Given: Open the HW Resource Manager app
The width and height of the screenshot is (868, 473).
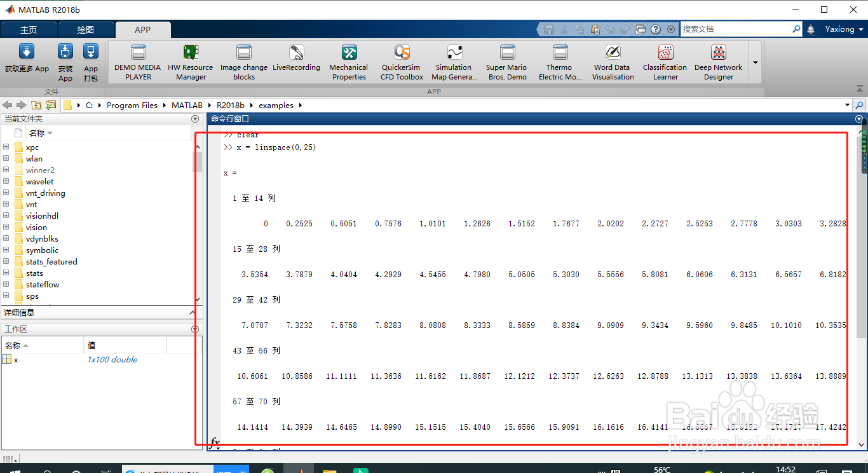Looking at the screenshot, I should (191, 62).
